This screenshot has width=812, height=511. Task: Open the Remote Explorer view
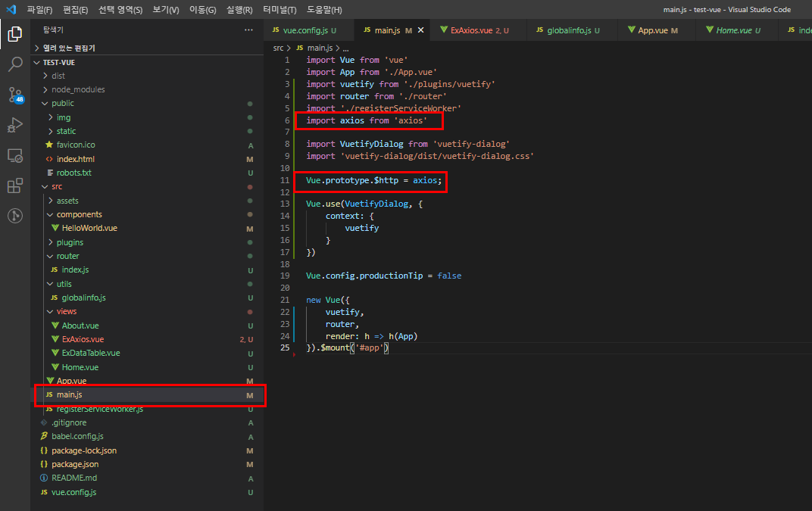coord(15,155)
